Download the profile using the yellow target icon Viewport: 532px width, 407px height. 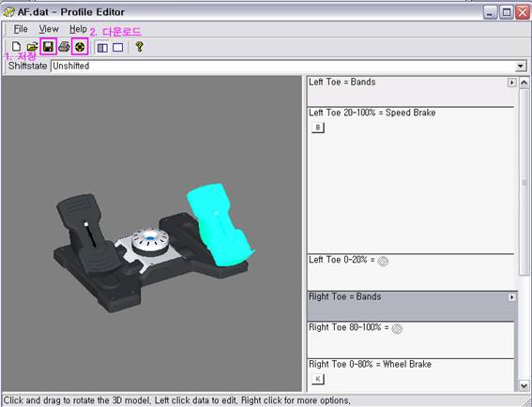[x=80, y=47]
